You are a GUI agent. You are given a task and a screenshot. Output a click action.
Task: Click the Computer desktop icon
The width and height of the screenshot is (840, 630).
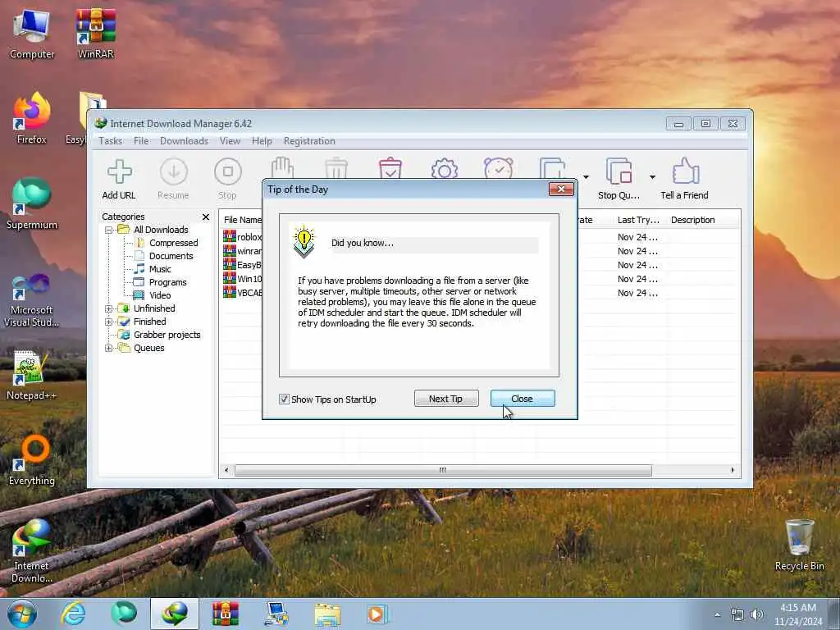click(x=32, y=33)
